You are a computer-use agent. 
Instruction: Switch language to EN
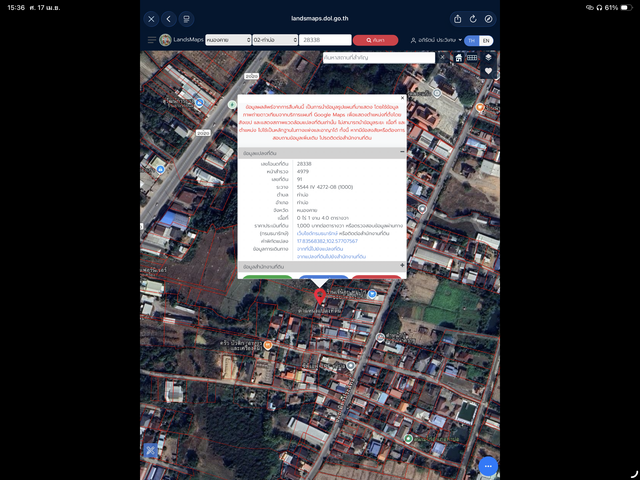click(x=486, y=40)
